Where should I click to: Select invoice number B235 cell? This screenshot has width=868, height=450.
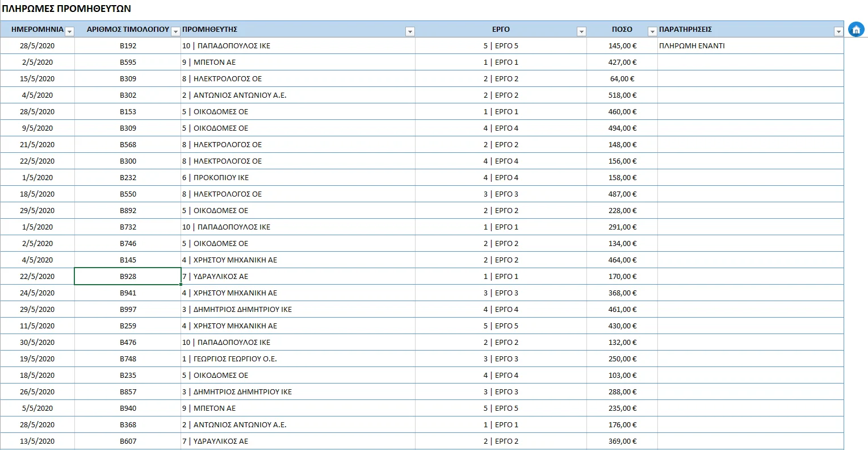pos(128,375)
